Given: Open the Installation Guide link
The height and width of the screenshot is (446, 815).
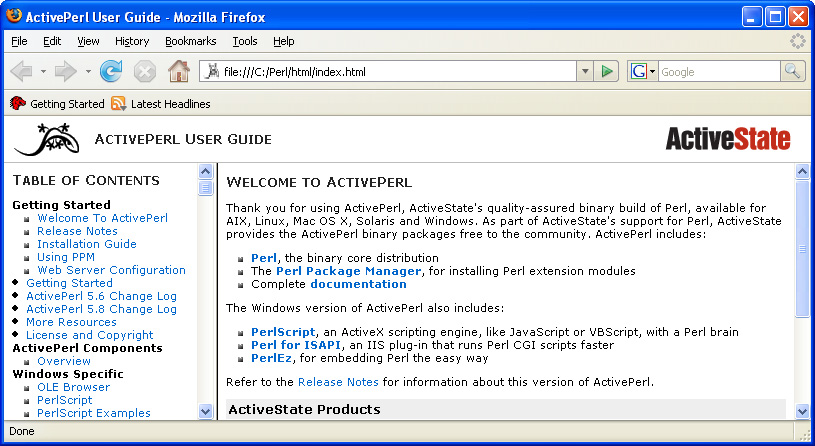Looking at the screenshot, I should tap(87, 244).
